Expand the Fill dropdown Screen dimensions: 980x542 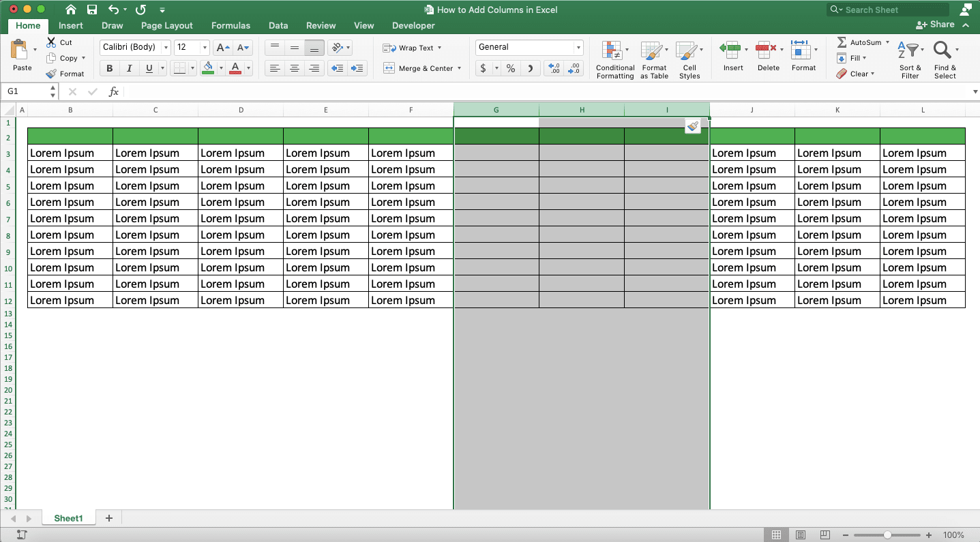(x=864, y=58)
